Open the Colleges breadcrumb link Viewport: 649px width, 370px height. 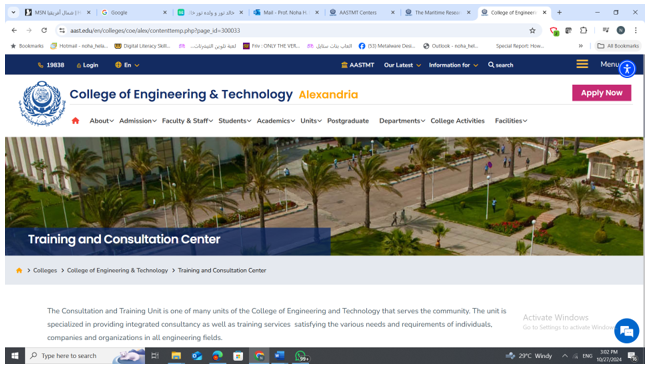(45, 270)
